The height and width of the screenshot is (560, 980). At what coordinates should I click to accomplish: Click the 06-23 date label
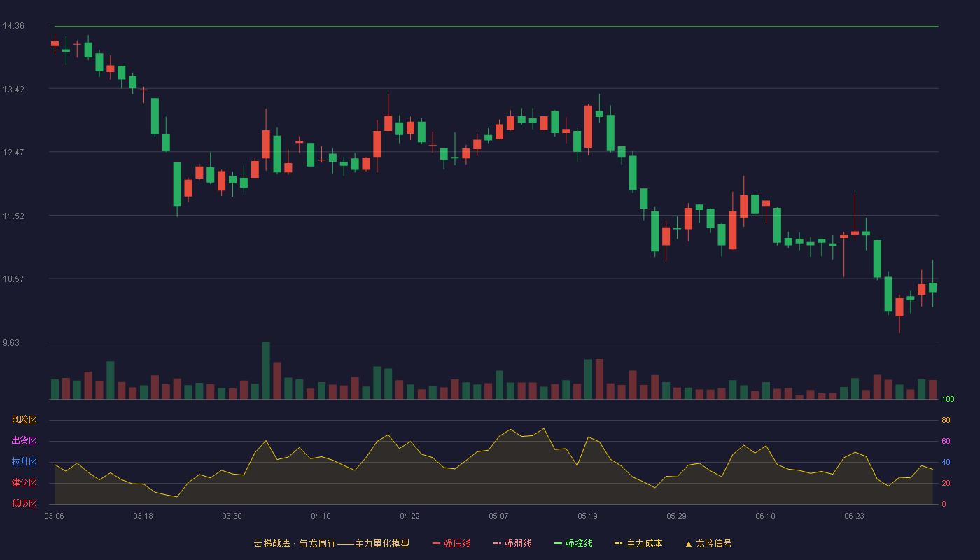point(855,516)
